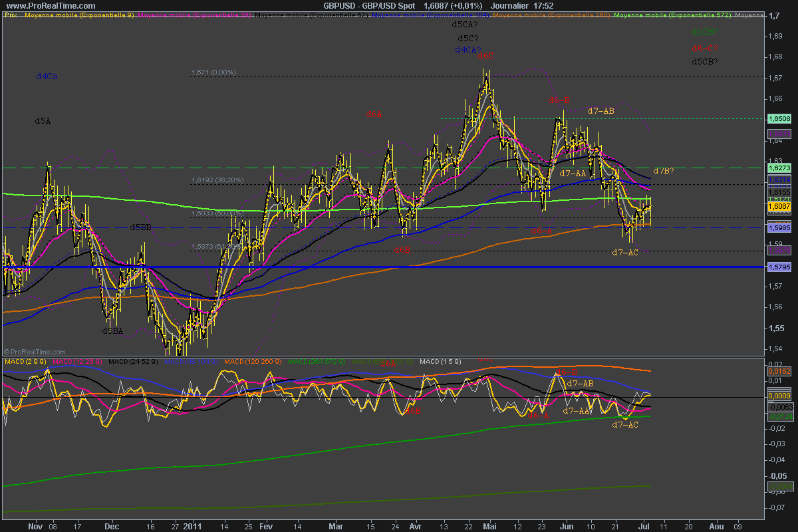Click the 0,0162 MACD value tag

click(x=779, y=370)
